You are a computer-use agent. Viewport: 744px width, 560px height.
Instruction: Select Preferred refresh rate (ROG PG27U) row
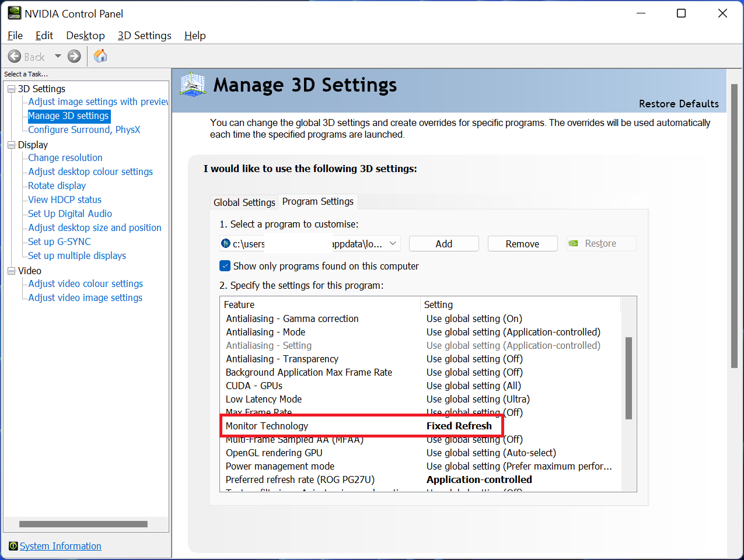420,480
